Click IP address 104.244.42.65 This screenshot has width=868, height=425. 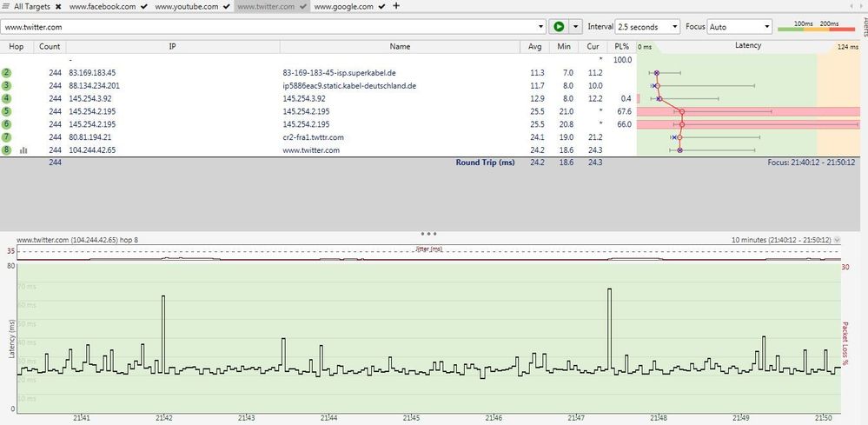[92, 150]
